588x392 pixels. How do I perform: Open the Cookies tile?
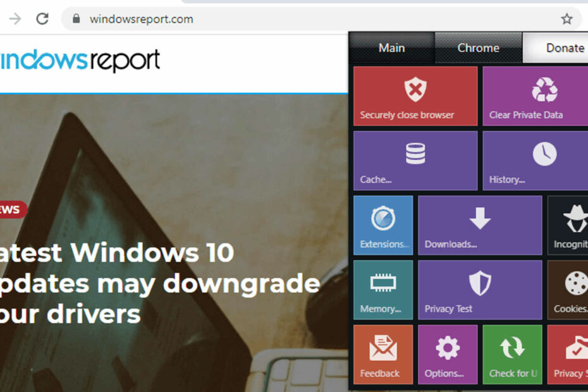tap(567, 290)
